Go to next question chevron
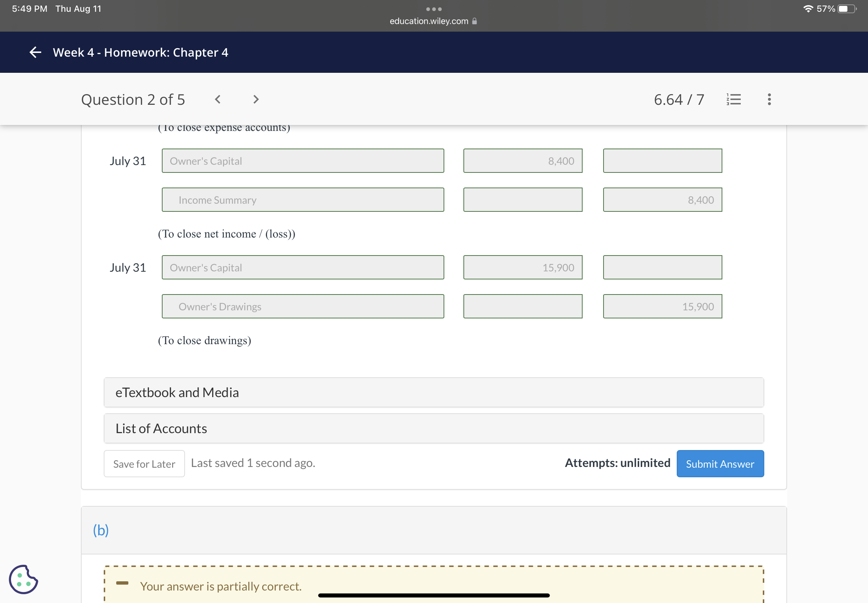This screenshot has width=868, height=603. pyautogui.click(x=256, y=99)
